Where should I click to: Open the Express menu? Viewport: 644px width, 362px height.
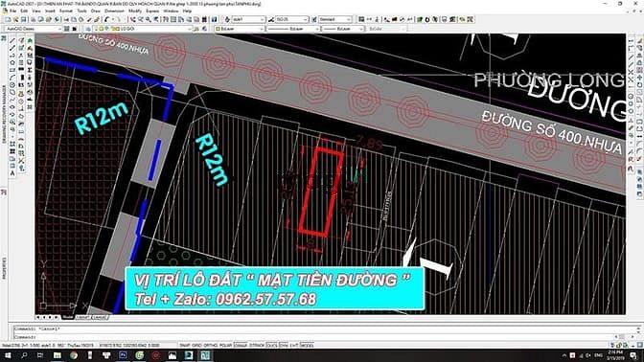152,11
